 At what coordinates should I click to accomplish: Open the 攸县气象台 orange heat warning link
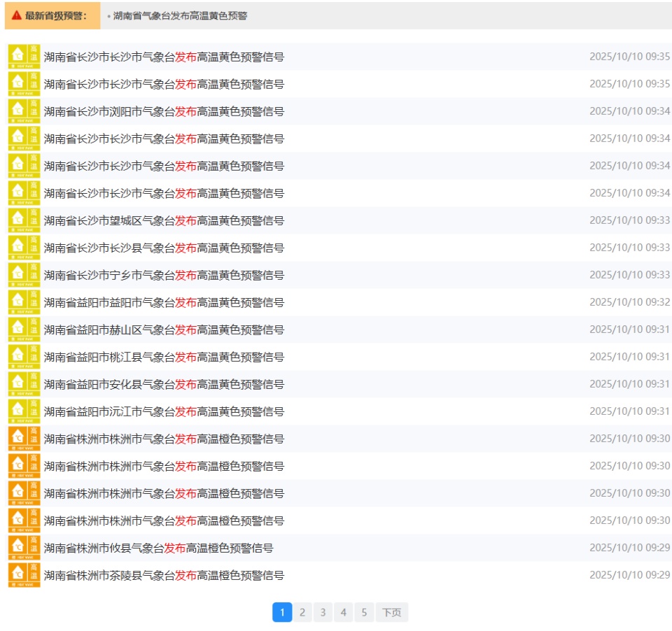click(x=158, y=548)
